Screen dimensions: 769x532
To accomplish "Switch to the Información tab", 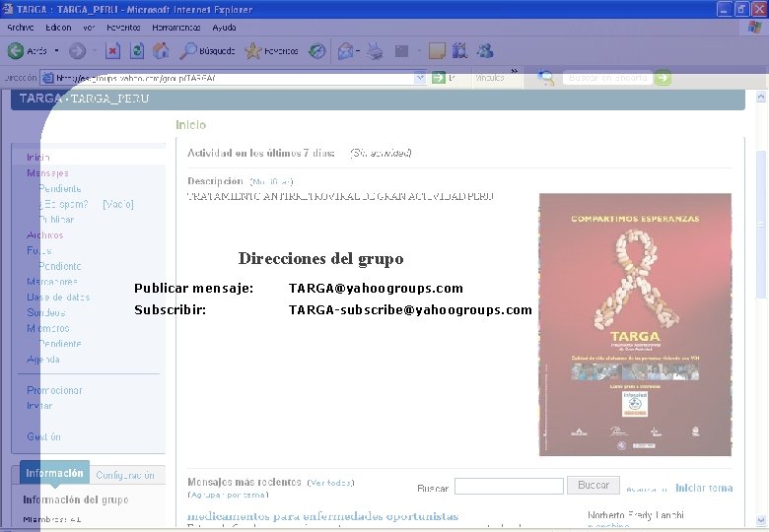I will (54, 473).
